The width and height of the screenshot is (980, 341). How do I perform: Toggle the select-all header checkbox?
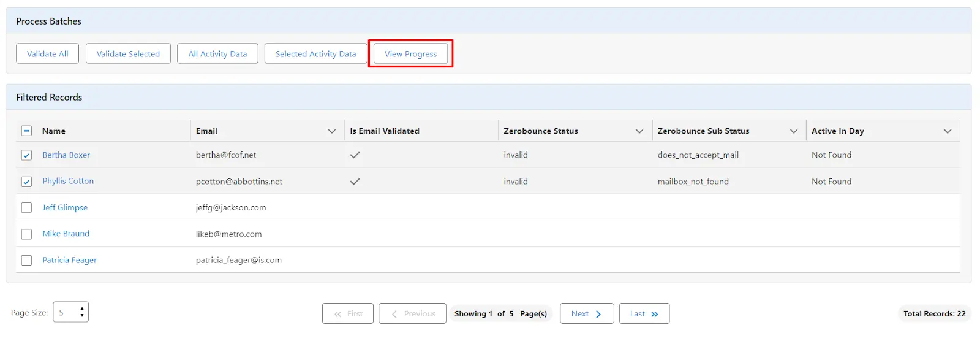coord(27,131)
